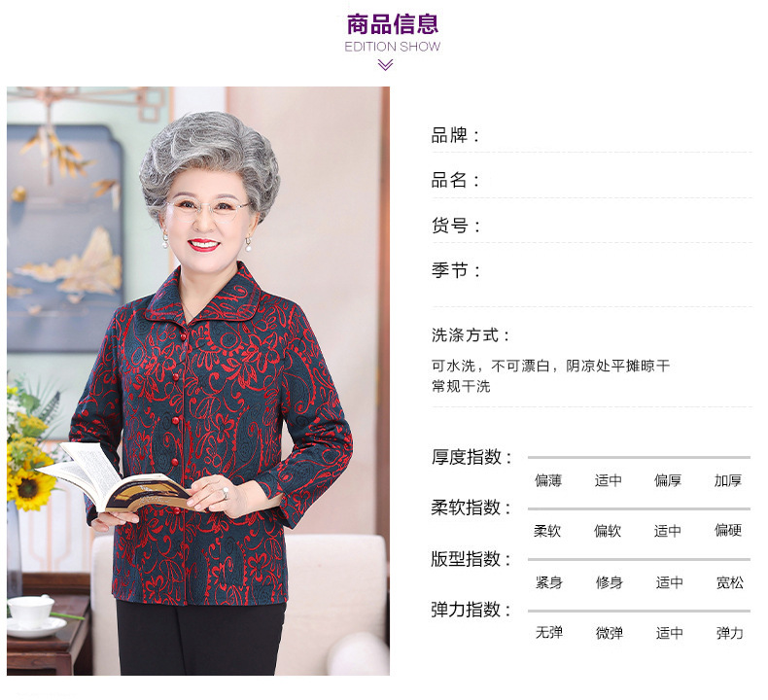This screenshot has height=700, width=768.
Task: Select 紧身 fit option
Action: [x=549, y=582]
